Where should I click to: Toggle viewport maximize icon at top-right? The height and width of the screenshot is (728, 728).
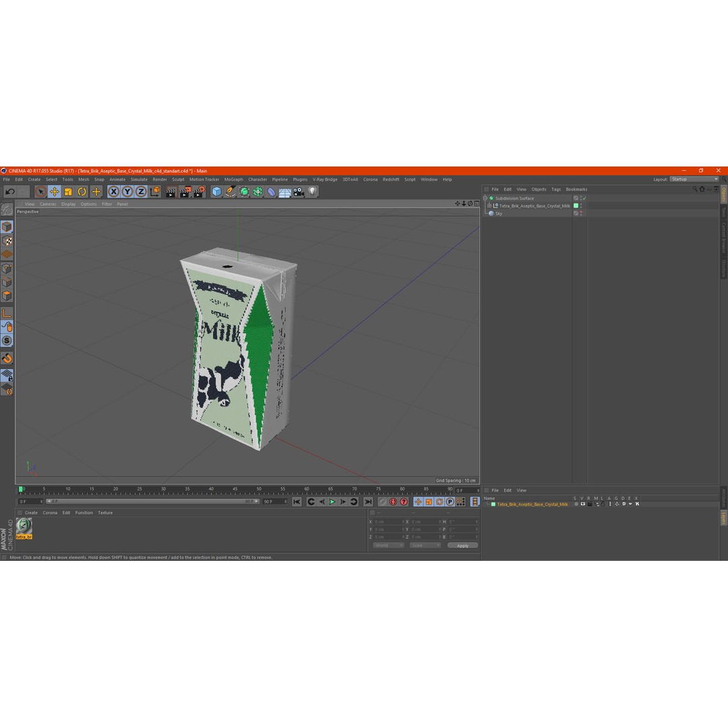click(477, 204)
